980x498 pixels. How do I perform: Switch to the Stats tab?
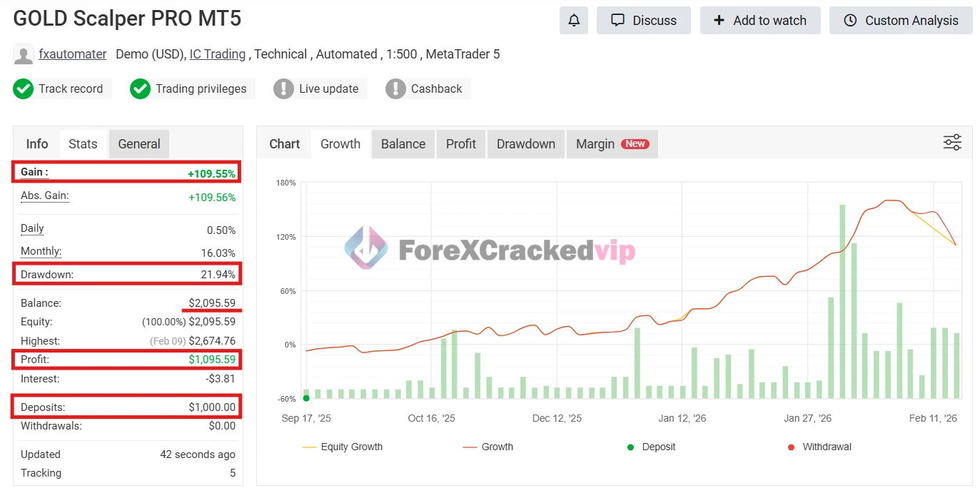[x=83, y=143]
